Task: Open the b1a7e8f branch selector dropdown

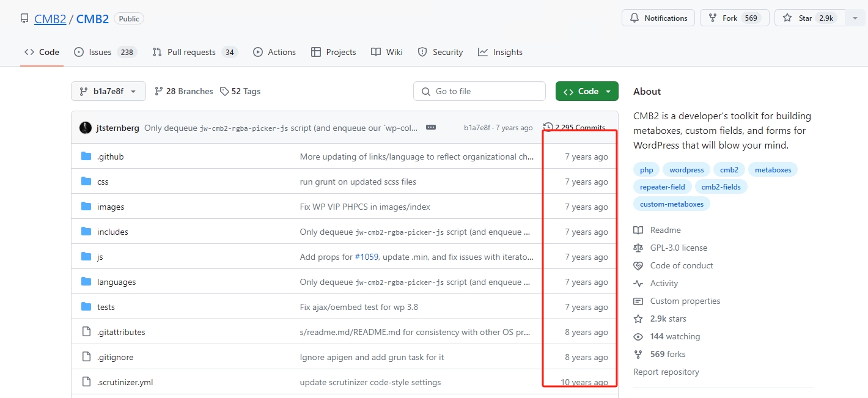Action: click(x=108, y=91)
